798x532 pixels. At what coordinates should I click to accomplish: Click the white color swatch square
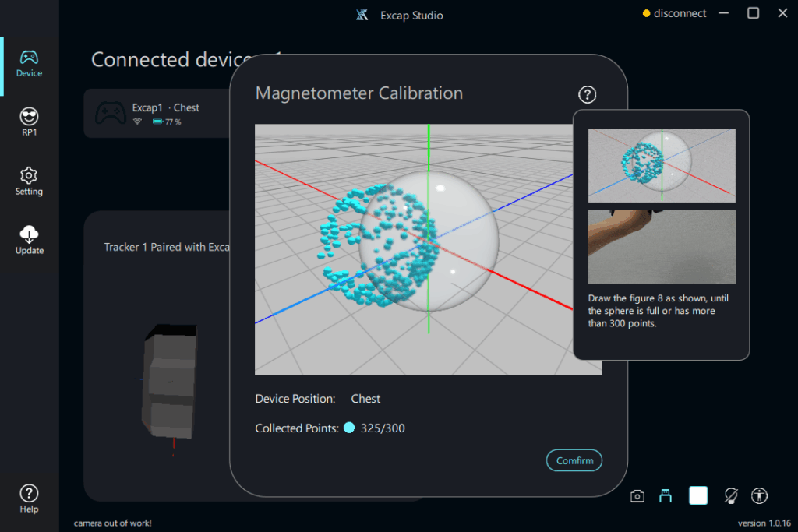point(698,495)
